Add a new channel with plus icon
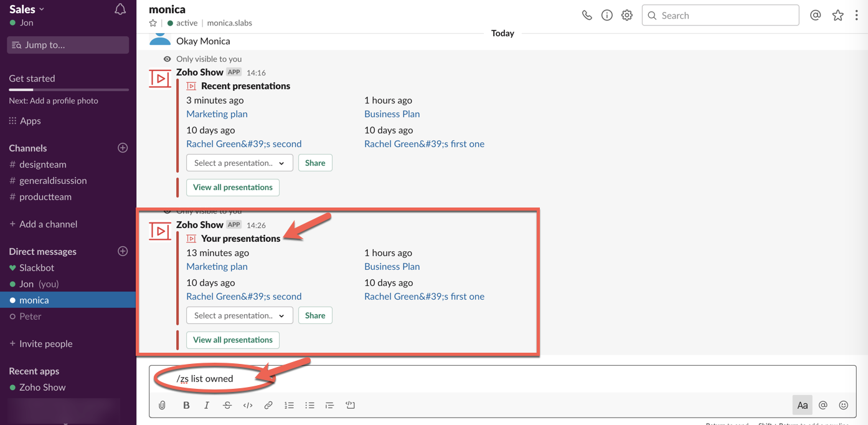 tap(123, 148)
